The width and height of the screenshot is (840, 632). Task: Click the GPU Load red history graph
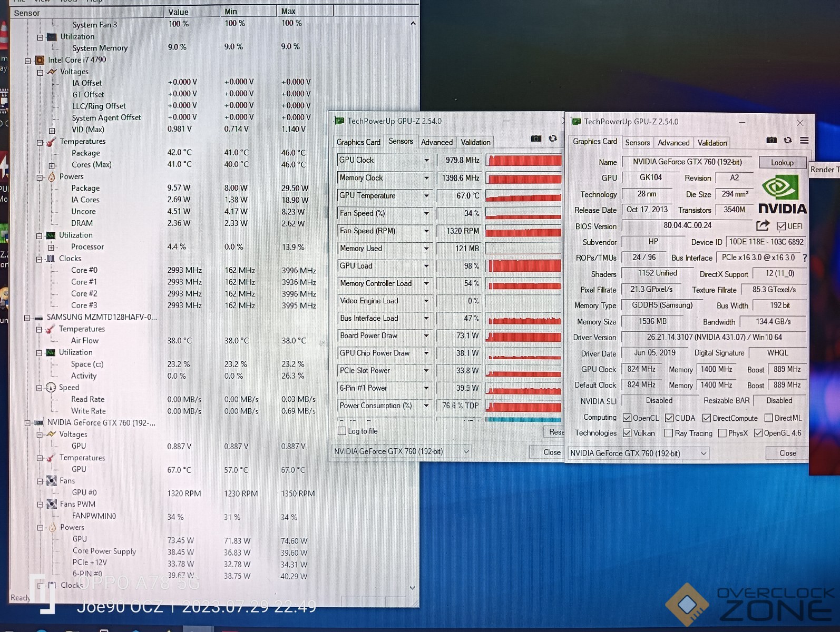(523, 266)
